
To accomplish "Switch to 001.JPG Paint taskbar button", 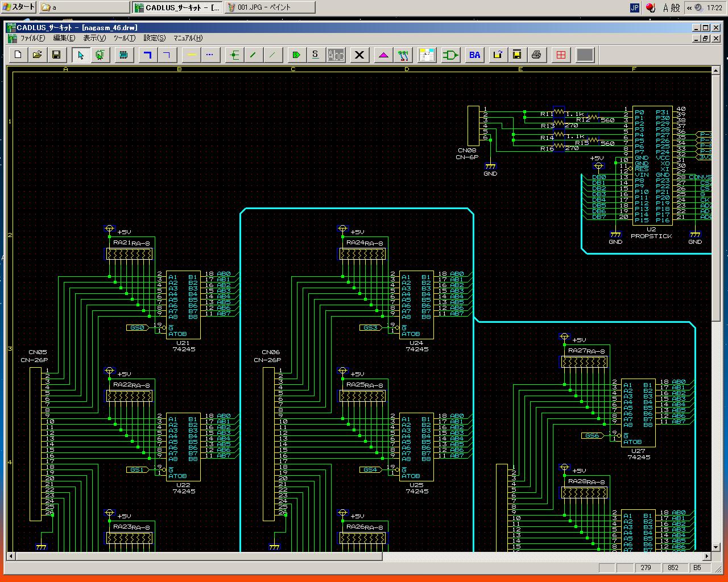I will (x=270, y=7).
